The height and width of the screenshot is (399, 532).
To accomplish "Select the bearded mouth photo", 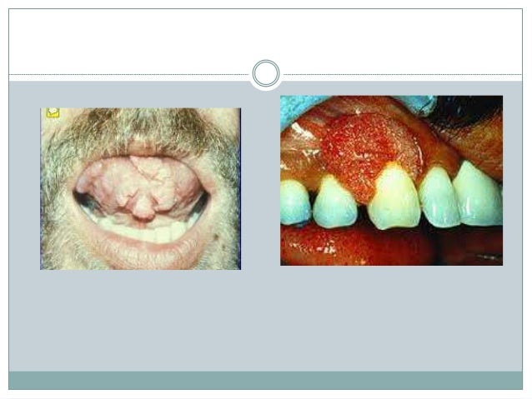I will pos(140,189).
